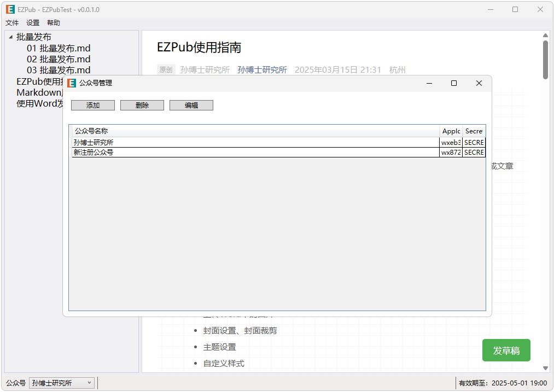Collapse the 批量发布 tree node
554x392 pixels.
point(11,37)
